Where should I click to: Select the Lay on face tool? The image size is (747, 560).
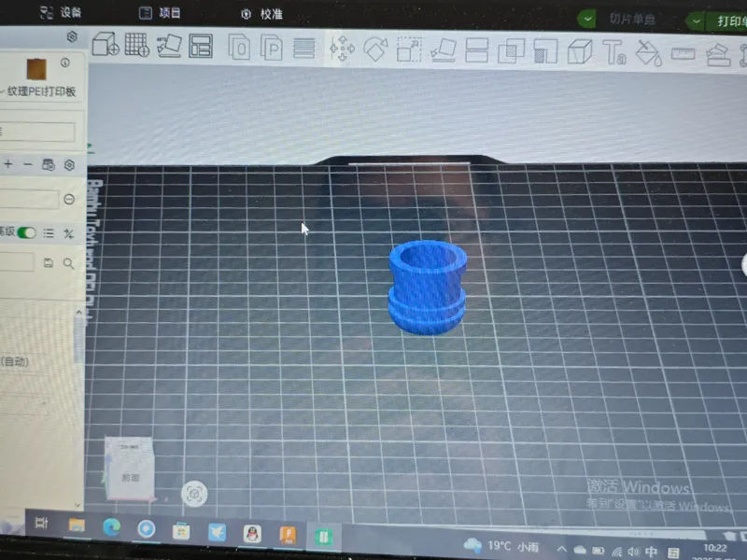[443, 50]
